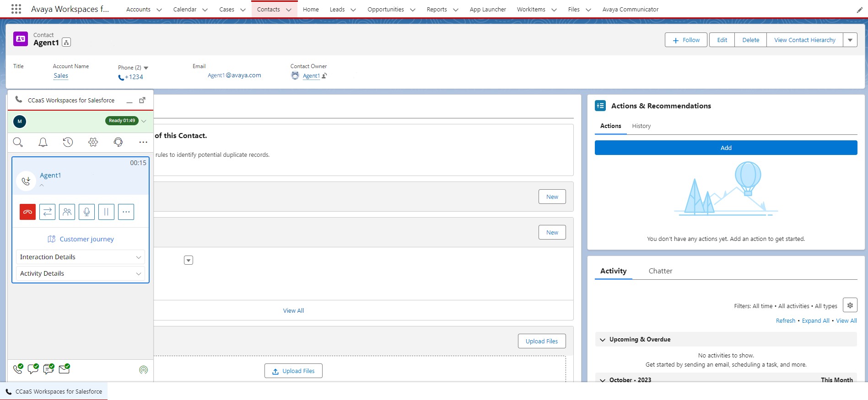Screen dimensions: 868x400
Task: Open Customer journey link
Action: click(x=81, y=239)
